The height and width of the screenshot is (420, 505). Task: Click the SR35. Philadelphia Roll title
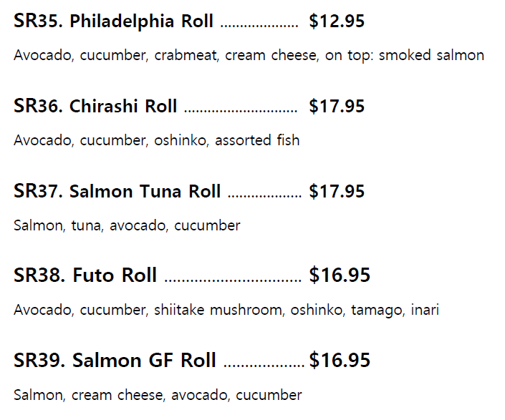[x=113, y=21]
